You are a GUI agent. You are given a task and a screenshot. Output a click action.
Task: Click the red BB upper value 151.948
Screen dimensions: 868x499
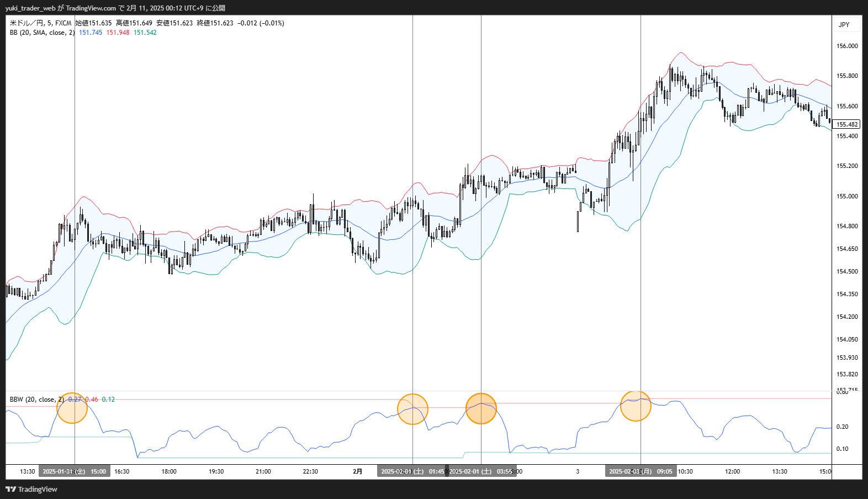coord(118,33)
